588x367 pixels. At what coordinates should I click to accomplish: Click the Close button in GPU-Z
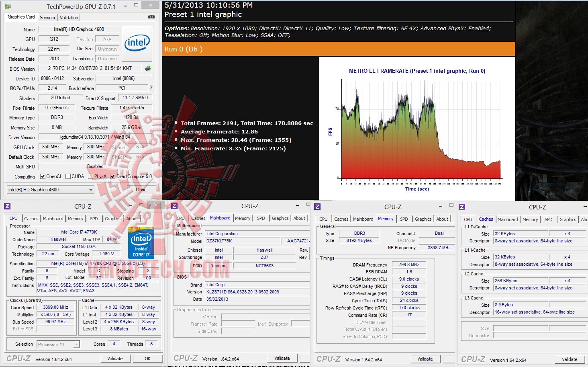tap(141, 190)
